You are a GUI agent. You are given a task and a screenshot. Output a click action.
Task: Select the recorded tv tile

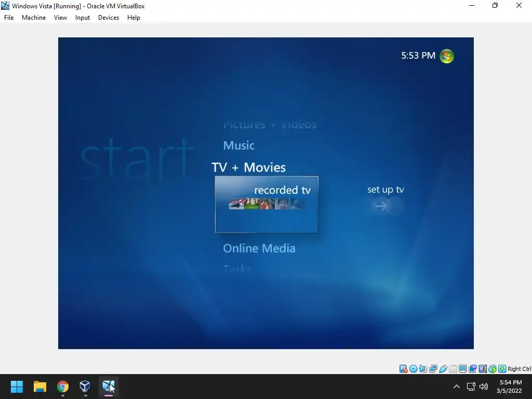tap(267, 204)
